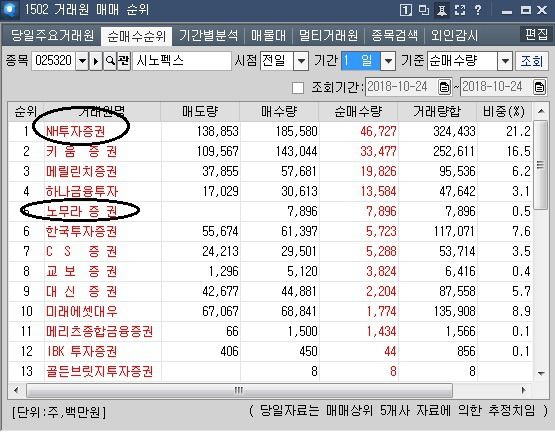Select the 골든브릿지투자증권 row name
This screenshot has height=432, width=555.
coord(99,371)
